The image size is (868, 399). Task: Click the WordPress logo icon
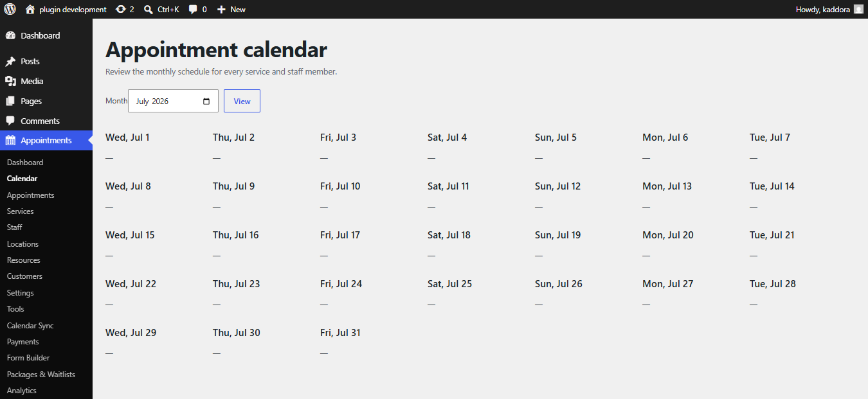click(10, 9)
